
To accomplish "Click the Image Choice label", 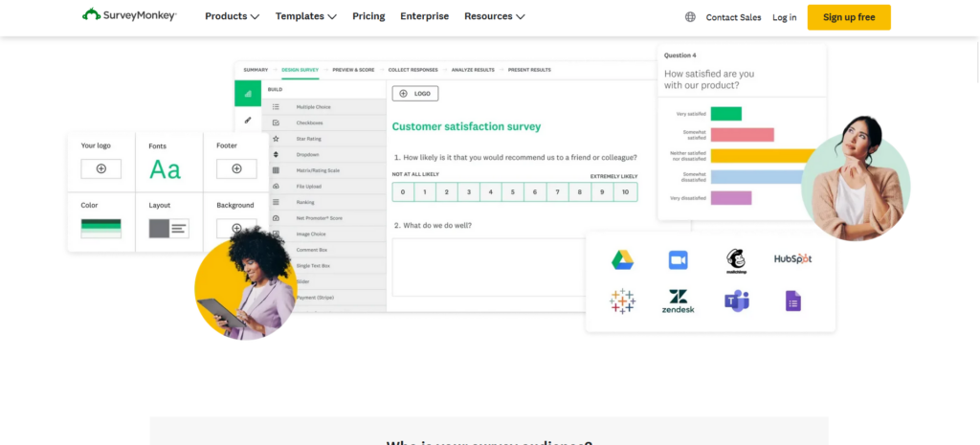I will [312, 234].
